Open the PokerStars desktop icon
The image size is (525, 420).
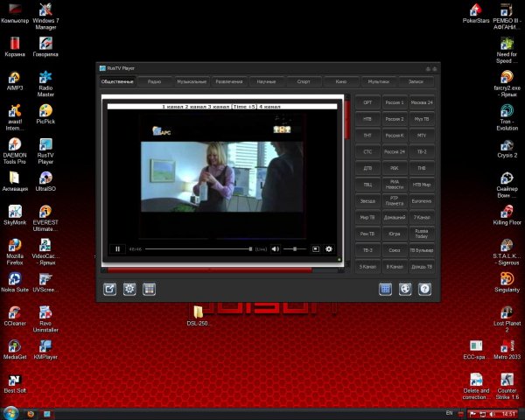pyautogui.click(x=476, y=13)
